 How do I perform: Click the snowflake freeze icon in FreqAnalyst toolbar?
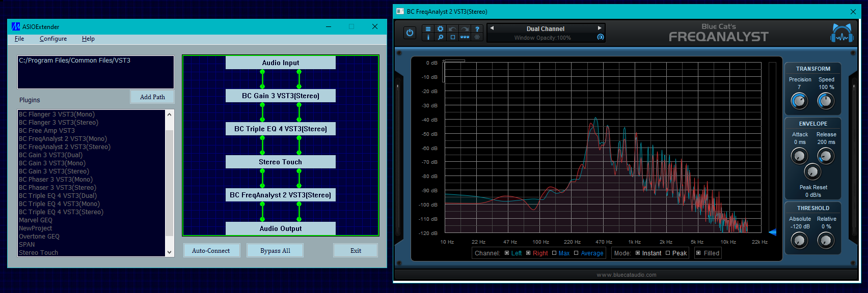477,37
